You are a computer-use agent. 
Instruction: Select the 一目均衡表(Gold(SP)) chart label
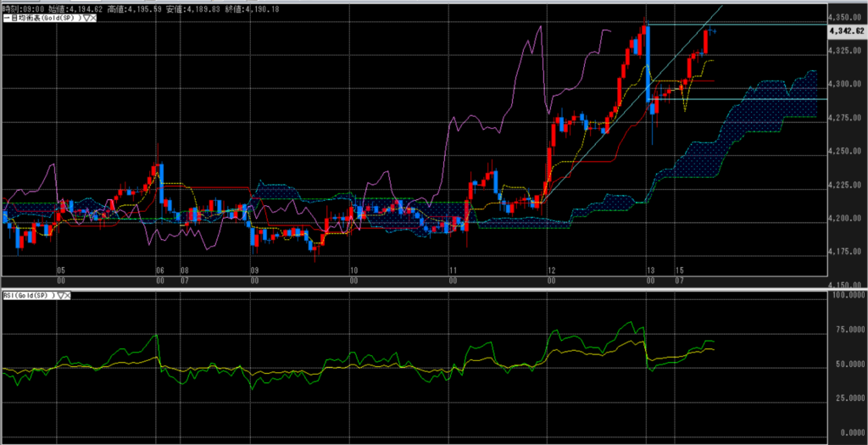point(39,17)
